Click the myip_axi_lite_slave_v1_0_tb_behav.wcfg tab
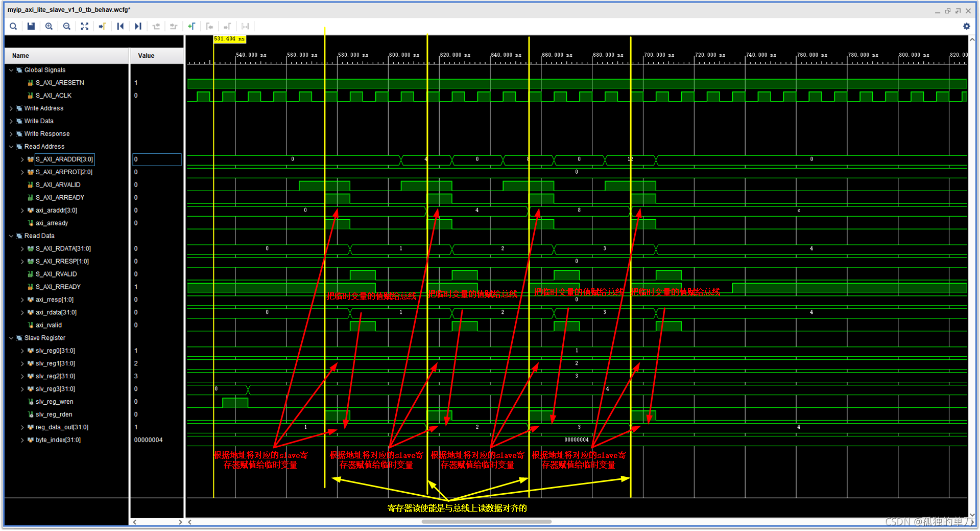This screenshot has height=531, width=980. click(x=69, y=10)
